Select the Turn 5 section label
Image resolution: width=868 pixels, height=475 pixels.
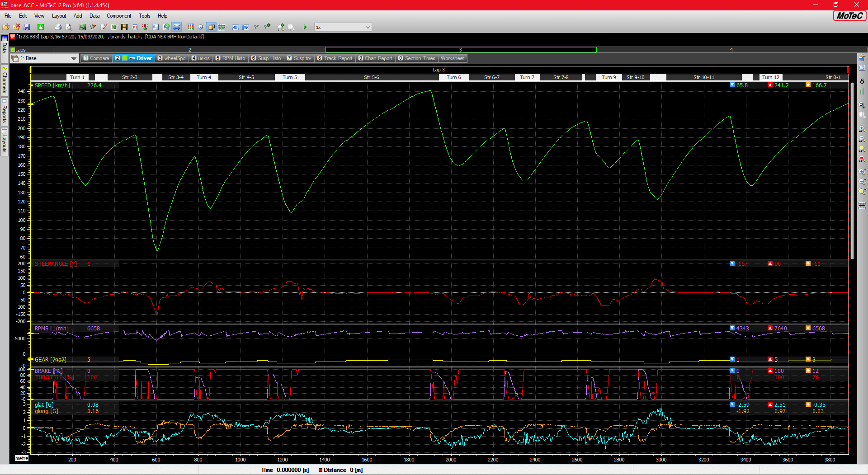[290, 77]
